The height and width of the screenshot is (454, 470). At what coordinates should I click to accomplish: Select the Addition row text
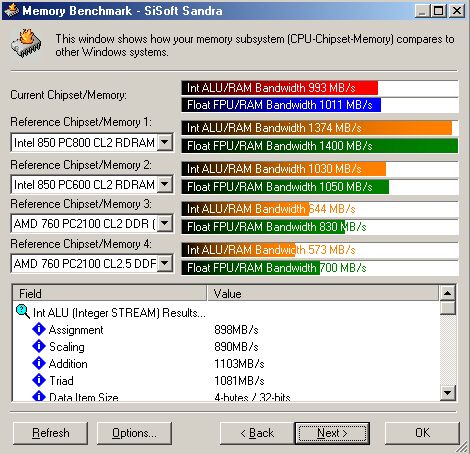[68, 364]
